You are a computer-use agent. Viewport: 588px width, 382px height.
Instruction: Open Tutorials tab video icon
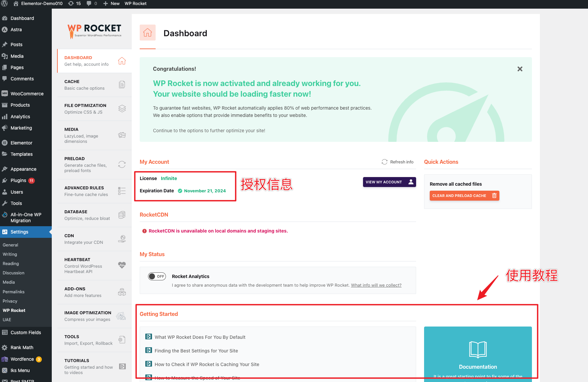(x=122, y=366)
